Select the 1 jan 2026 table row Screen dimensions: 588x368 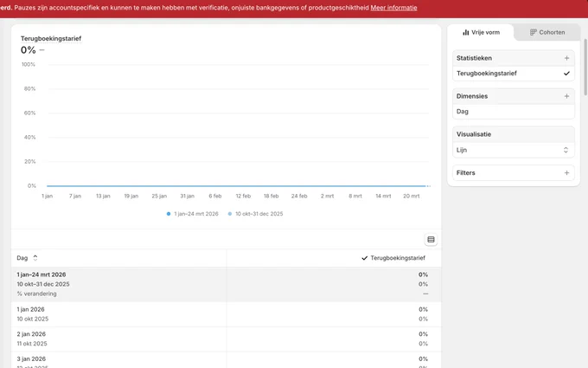pos(227,314)
